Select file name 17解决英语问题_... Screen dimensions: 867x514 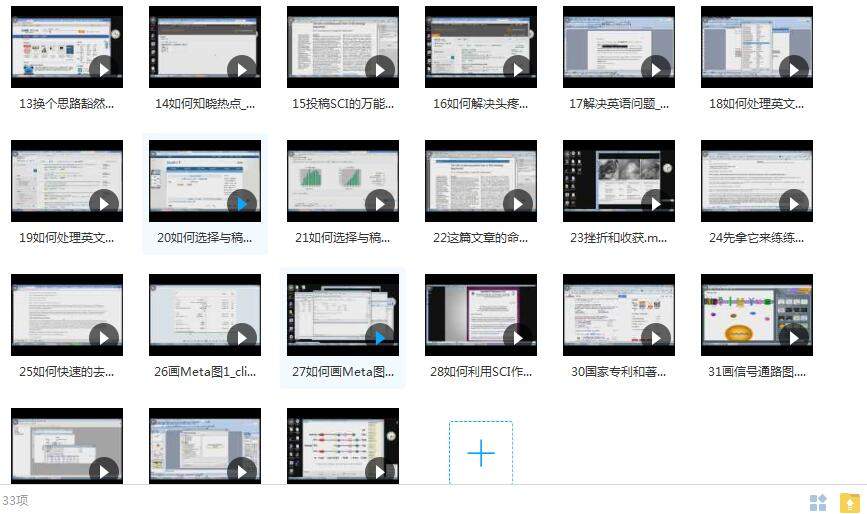click(619, 103)
